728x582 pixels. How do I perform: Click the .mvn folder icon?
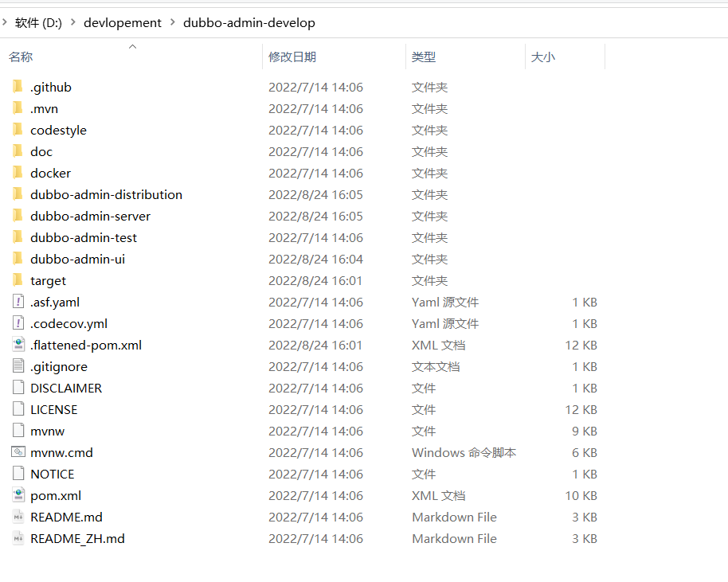(18, 107)
